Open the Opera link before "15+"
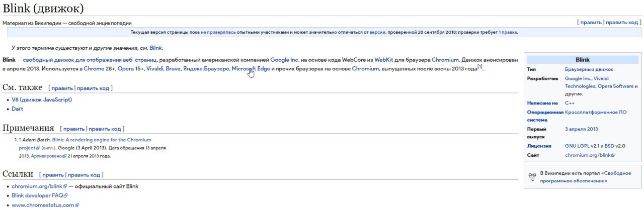The height and width of the screenshot is (210, 644). 126,68
